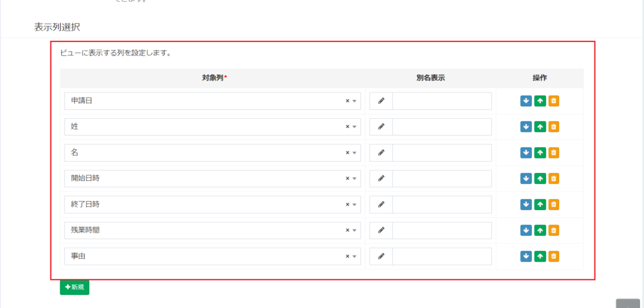Click the gray button at bottom right
Viewport: 644px width, 308px height.
(x=628, y=304)
